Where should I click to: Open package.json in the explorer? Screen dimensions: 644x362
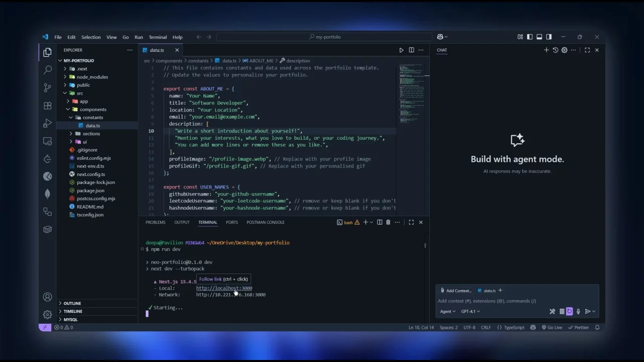pos(91,191)
